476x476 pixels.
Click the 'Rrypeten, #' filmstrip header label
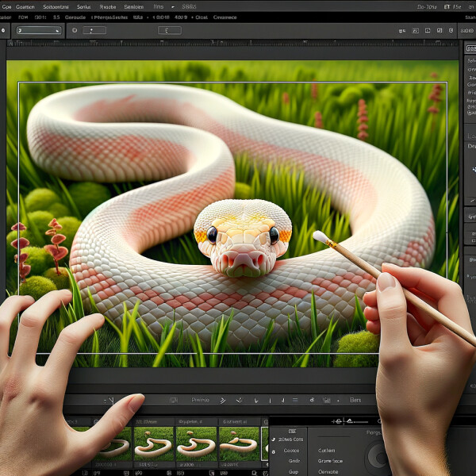pos(190,422)
